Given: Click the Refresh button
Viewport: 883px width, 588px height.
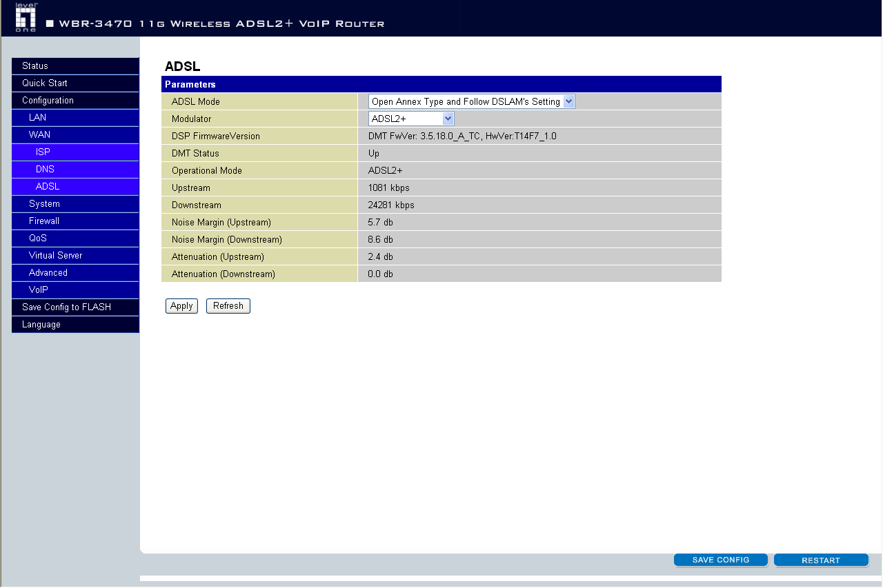Looking at the screenshot, I should [x=228, y=306].
